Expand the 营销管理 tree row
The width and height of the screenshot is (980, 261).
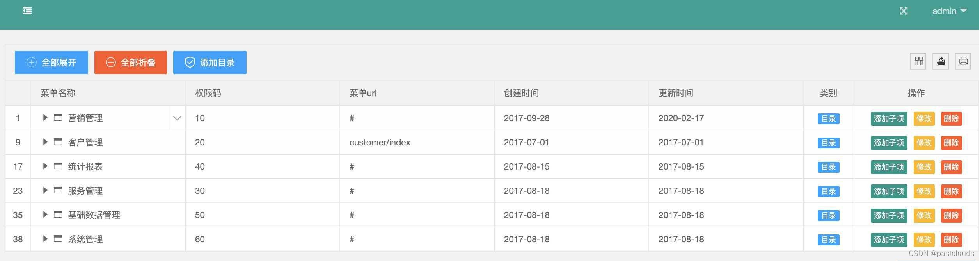tap(45, 118)
